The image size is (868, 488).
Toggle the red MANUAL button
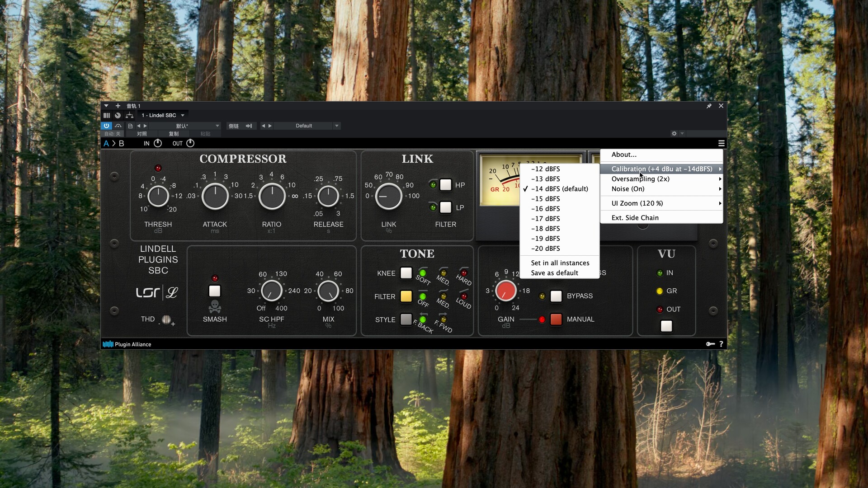tap(556, 319)
